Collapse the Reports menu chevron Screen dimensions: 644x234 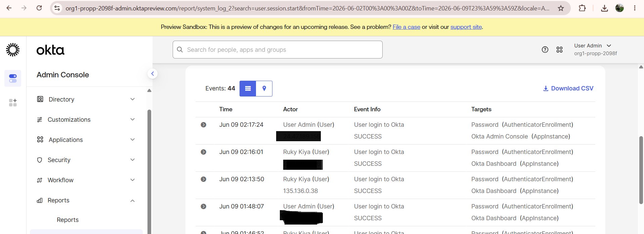[x=132, y=201]
